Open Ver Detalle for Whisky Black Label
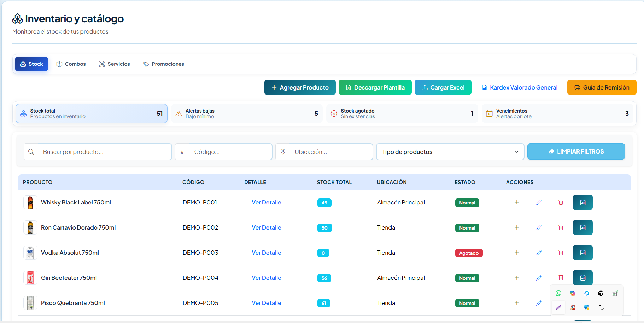This screenshot has height=323, width=644. tap(267, 202)
